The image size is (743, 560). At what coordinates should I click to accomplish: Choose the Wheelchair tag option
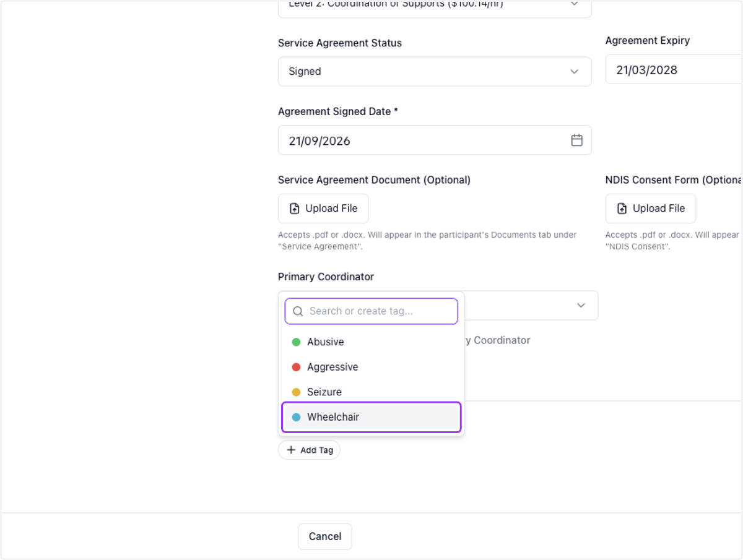coord(371,417)
